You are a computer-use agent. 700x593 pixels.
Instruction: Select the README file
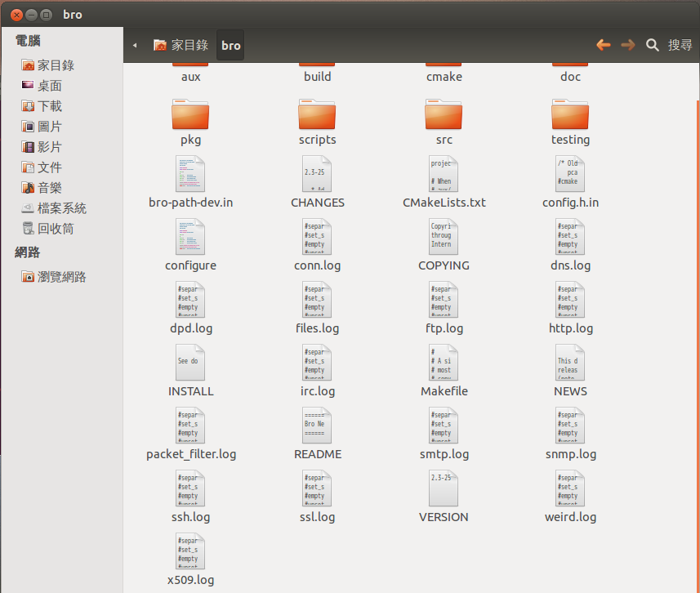click(317, 430)
